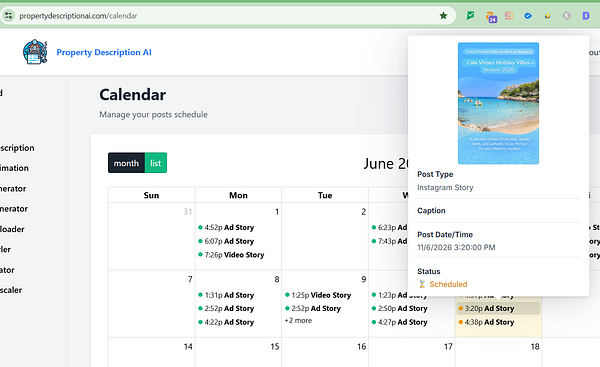Open the 2:50p Ad Story event
Image resolution: width=600 pixels, height=367 pixels.
point(399,308)
